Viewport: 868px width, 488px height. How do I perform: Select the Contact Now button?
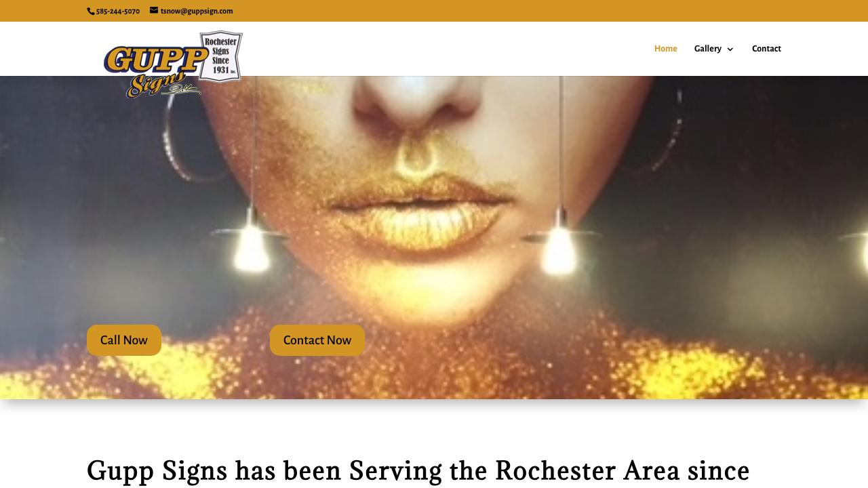tap(317, 340)
